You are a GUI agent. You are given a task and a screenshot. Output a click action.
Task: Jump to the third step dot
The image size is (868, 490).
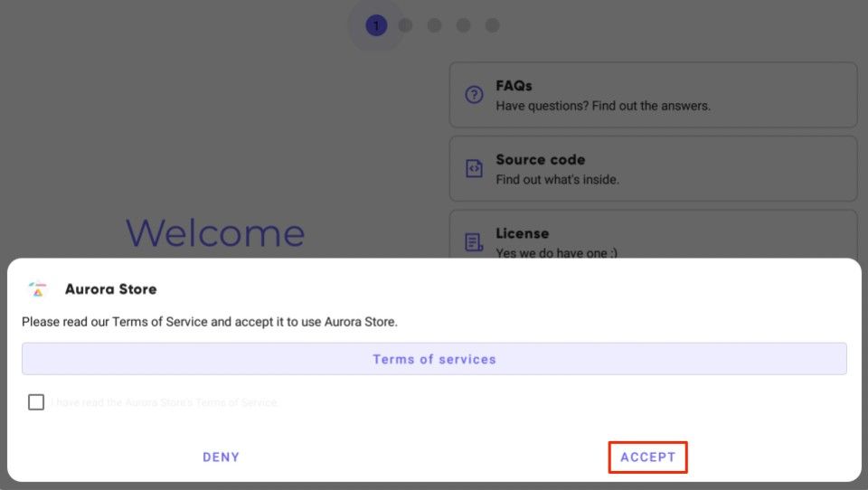435,25
